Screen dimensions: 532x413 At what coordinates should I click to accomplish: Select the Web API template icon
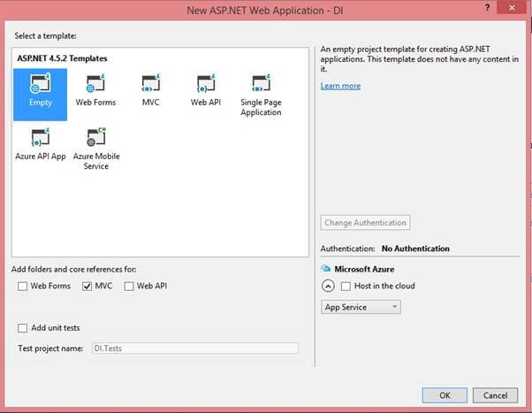click(x=206, y=83)
